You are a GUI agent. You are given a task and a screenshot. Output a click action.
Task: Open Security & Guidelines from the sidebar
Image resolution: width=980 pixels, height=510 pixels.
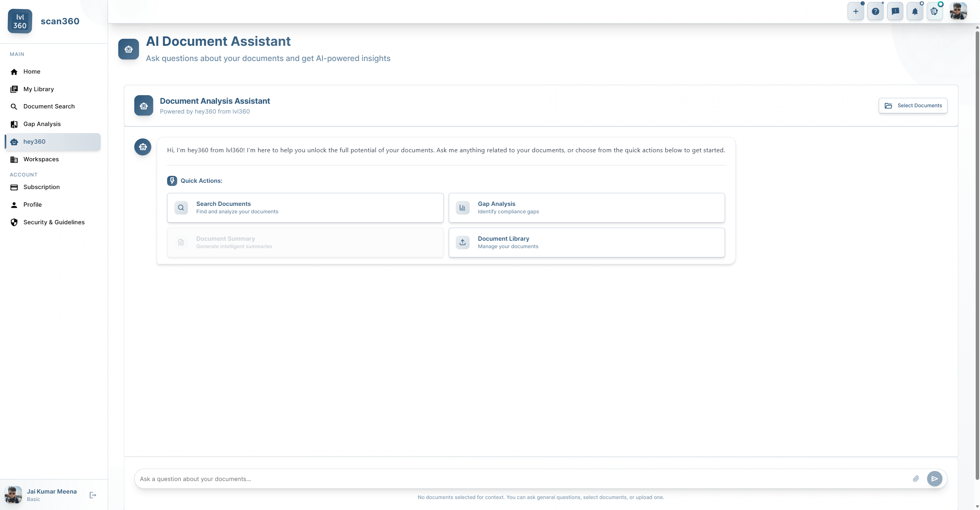tap(54, 222)
